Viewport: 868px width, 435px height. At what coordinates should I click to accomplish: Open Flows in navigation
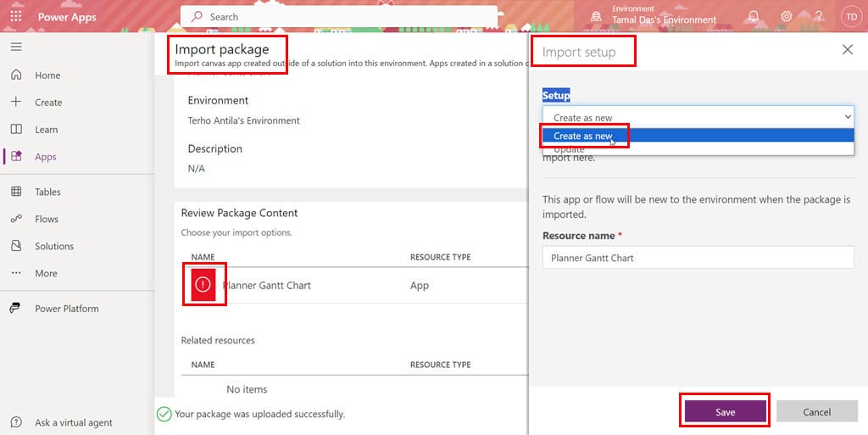(x=47, y=219)
